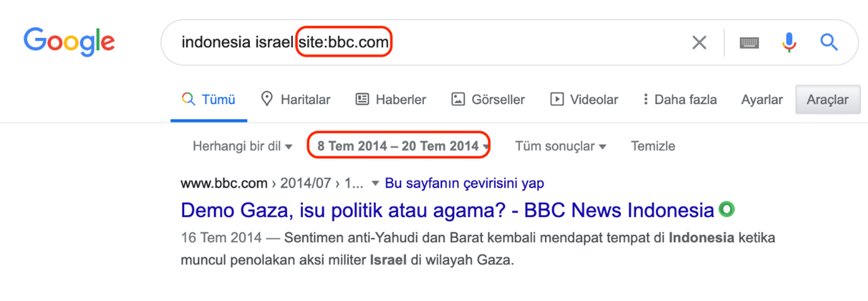The width and height of the screenshot is (868, 301).
Task: Expand the arrow next to bbc.com URL
Action: [x=375, y=184]
